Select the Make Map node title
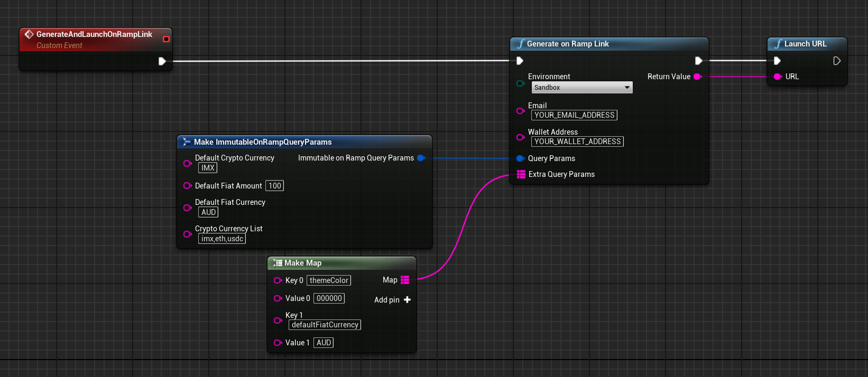This screenshot has height=377, width=868. (x=303, y=263)
